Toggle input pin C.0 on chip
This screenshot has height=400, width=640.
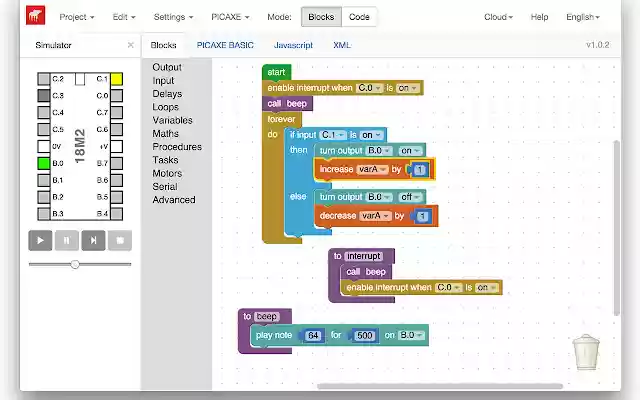click(116, 95)
